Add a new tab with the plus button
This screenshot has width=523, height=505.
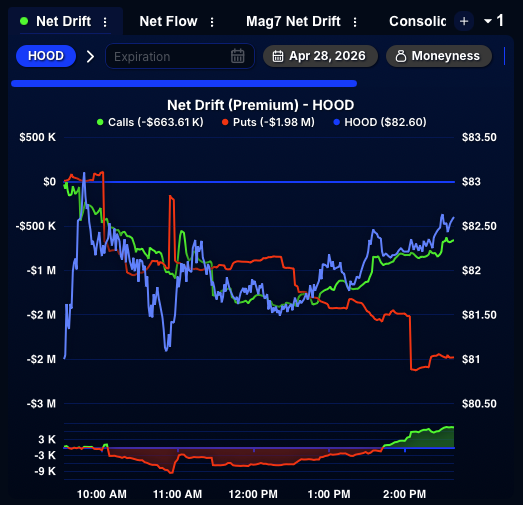[x=464, y=21]
